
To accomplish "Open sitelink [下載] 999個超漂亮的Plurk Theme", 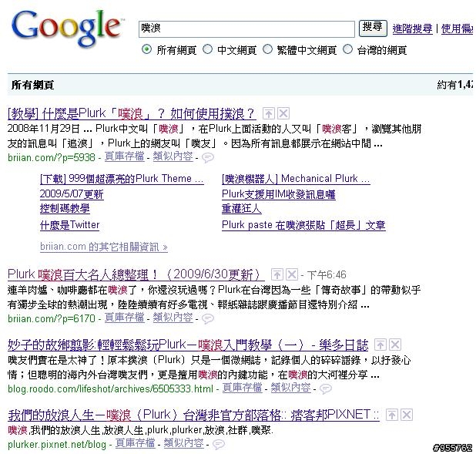I will pyautogui.click(x=122, y=179).
